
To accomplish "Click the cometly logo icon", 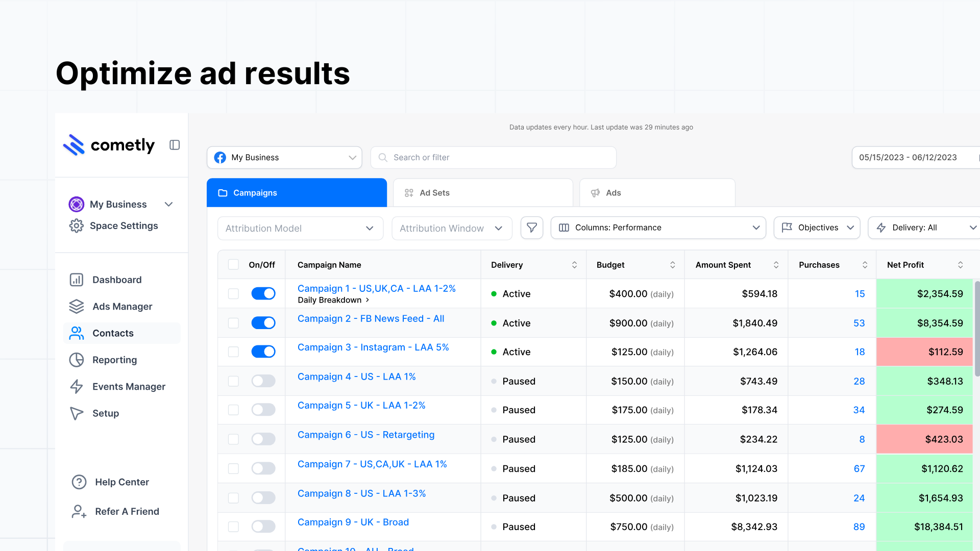I will pyautogui.click(x=74, y=145).
